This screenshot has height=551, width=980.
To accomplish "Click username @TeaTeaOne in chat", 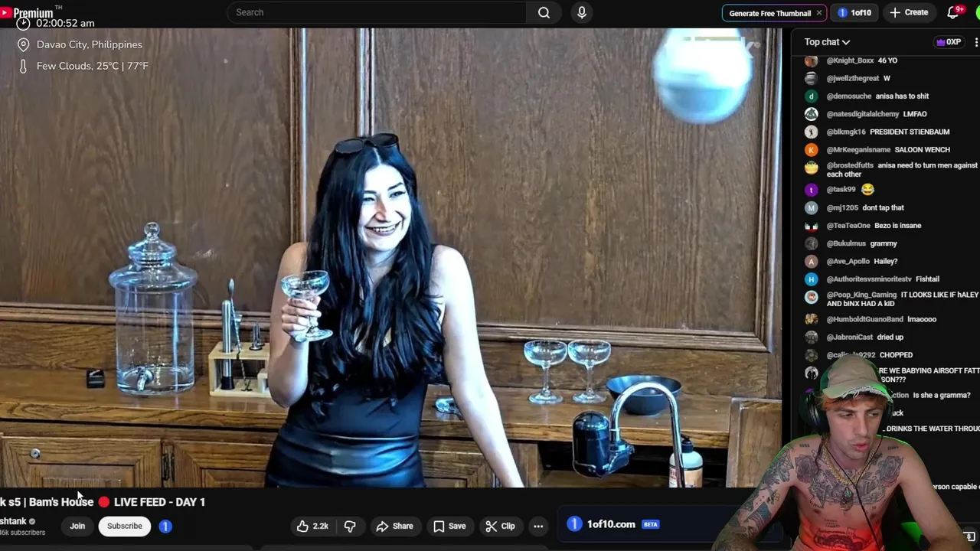I will pos(848,226).
